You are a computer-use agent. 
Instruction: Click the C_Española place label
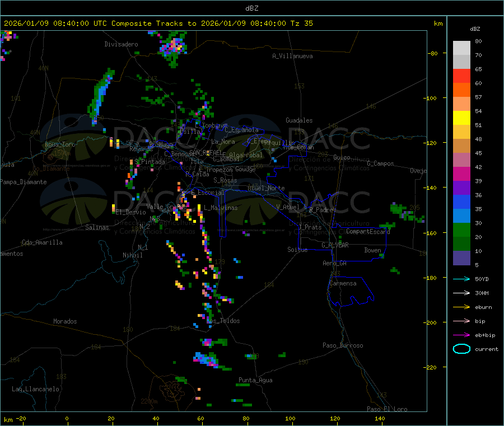tap(242, 130)
